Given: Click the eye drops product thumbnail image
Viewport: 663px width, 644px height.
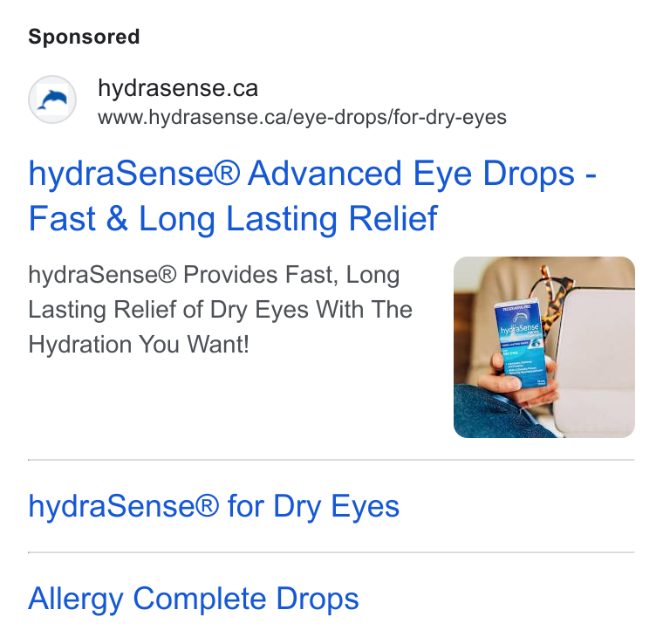Looking at the screenshot, I should click(543, 347).
